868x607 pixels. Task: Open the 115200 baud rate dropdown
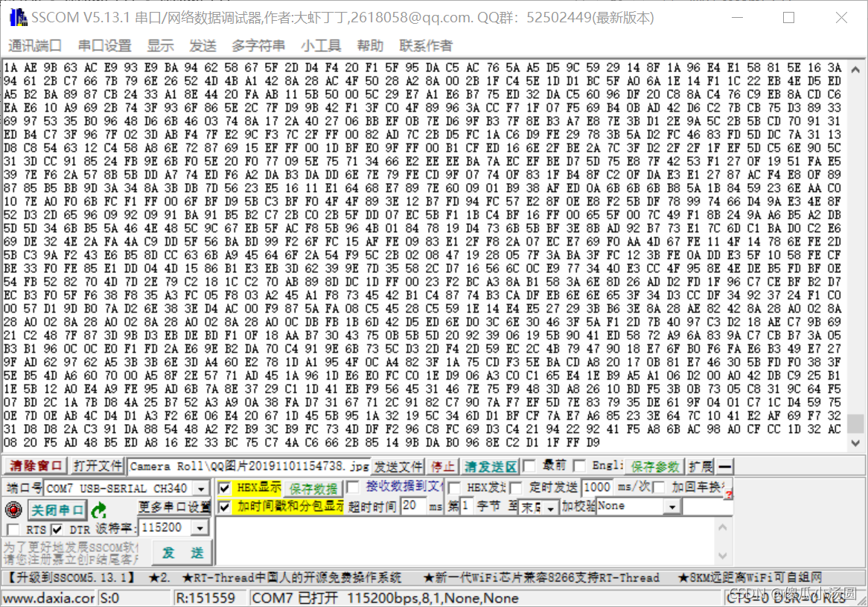coord(200,528)
